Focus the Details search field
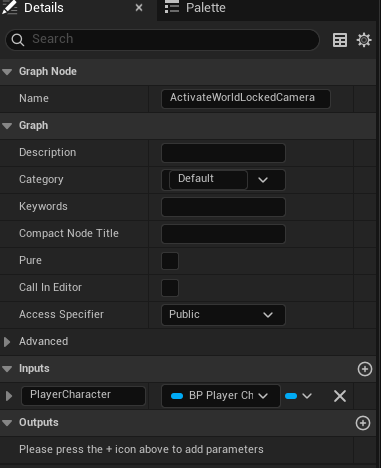Viewport: 381px width, 468px height. (x=162, y=40)
